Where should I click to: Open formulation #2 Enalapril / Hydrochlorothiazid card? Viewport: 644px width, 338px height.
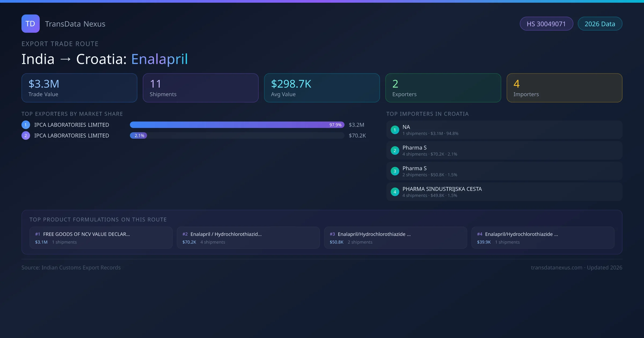point(248,238)
